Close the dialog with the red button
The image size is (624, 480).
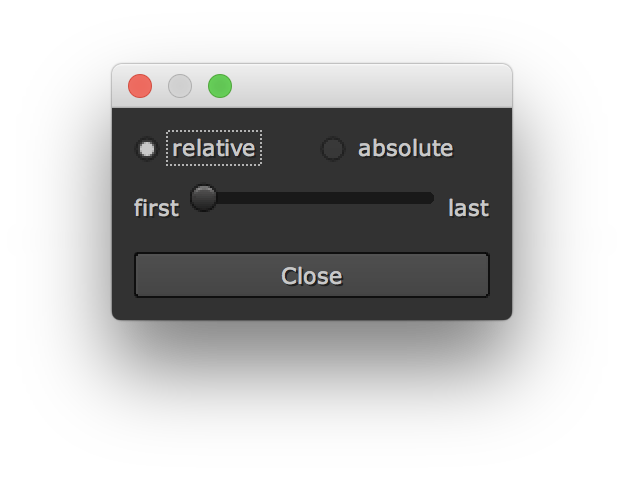(140, 86)
